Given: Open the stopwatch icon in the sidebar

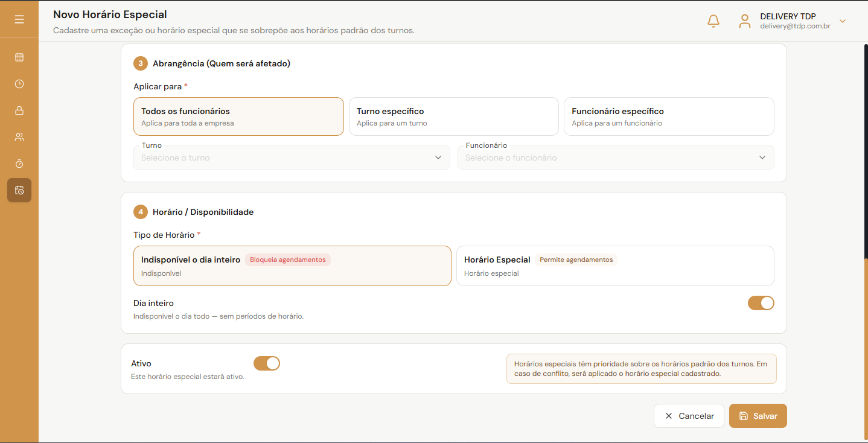Looking at the screenshot, I should tap(19, 164).
